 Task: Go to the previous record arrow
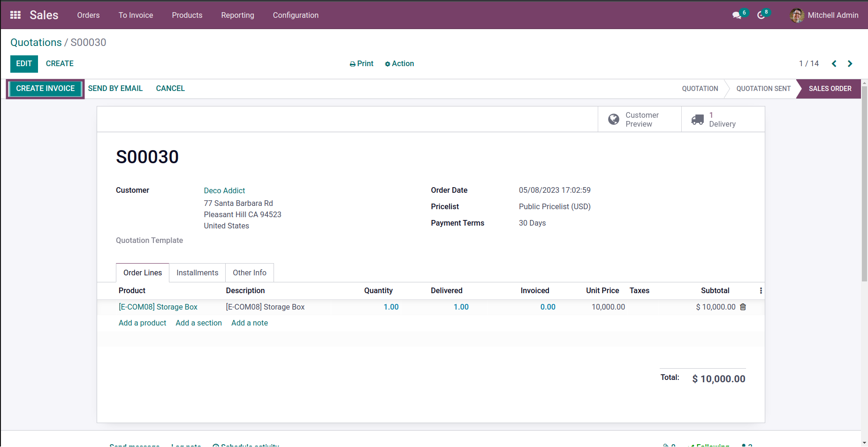pos(834,64)
